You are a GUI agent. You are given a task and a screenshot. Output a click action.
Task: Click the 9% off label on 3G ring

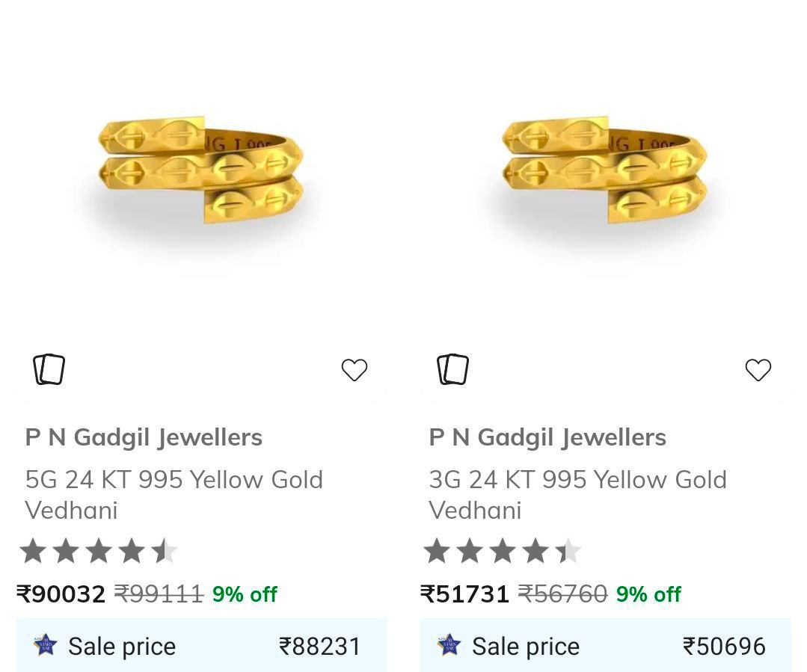[x=648, y=594]
